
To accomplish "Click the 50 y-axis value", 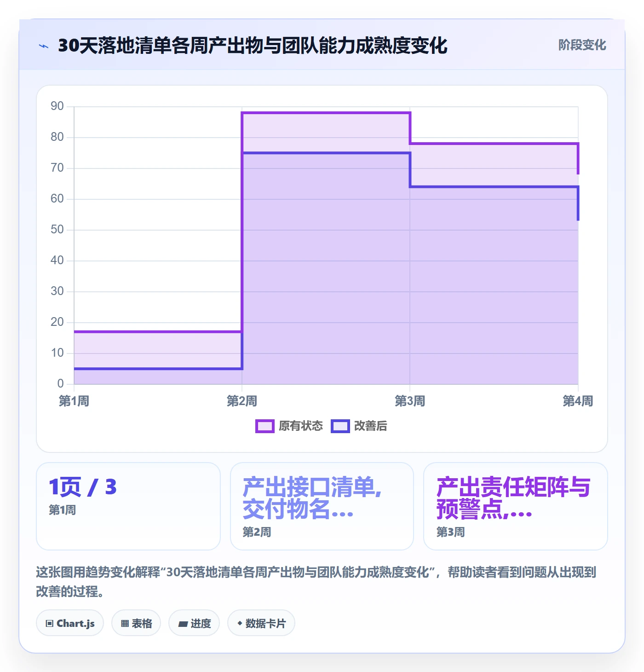I will [57, 230].
